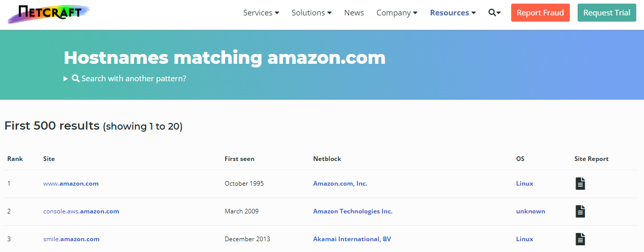Open the smile.amazon.com link
Screen dimensions: 644x252
point(72,239)
